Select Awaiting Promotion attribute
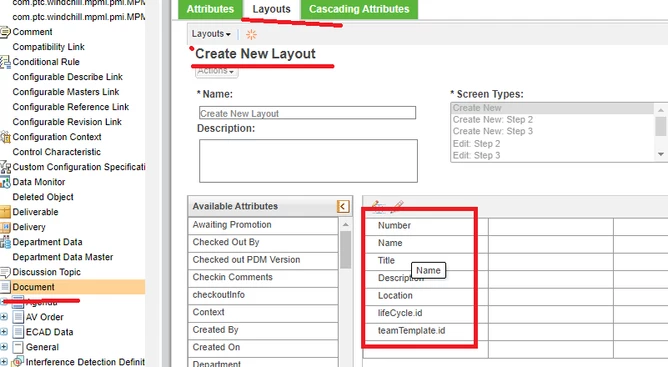This screenshot has width=668, height=367. click(263, 225)
